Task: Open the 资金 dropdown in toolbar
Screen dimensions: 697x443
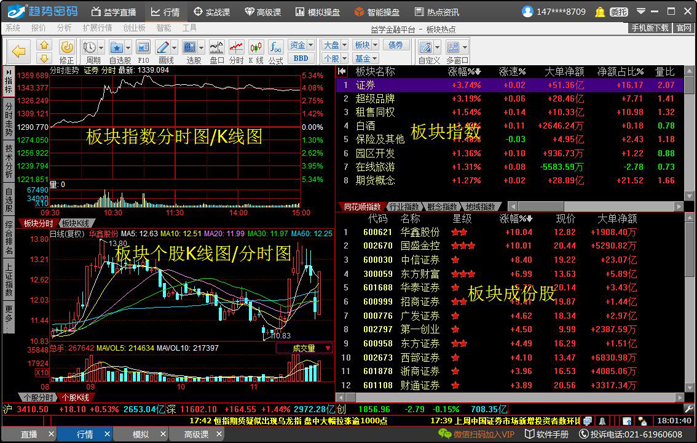Action: click(299, 44)
